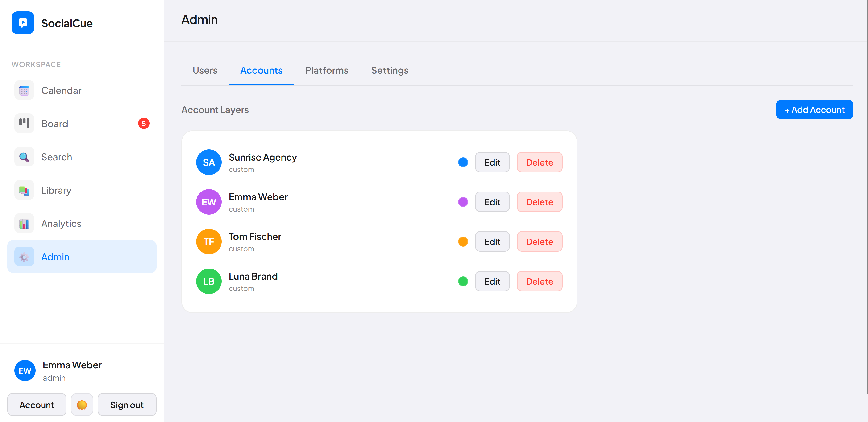The height and width of the screenshot is (422, 868).
Task: Edit the Sunrise Agency account
Action: tap(492, 162)
